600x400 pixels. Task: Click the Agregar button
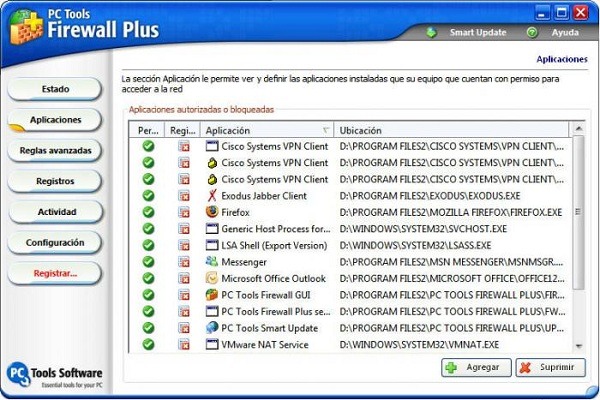click(476, 367)
